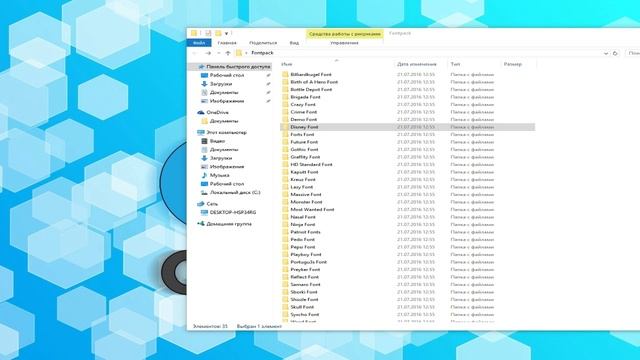
Task: Click the Локальный диск (C:) drive icon
Action: [x=204, y=192]
